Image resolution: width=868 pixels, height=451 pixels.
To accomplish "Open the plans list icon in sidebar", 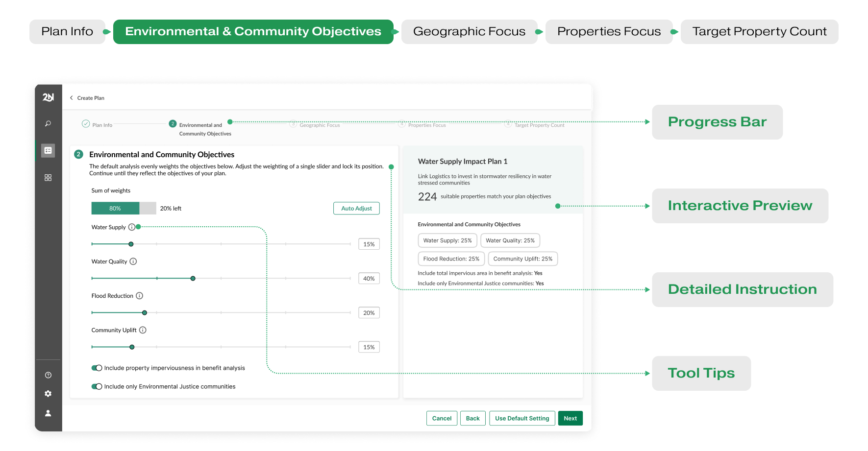I will click(48, 150).
